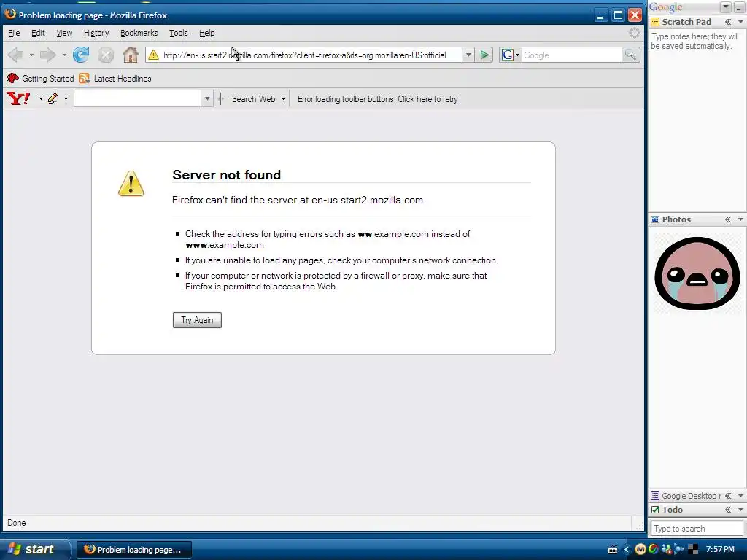Click the Photos gadget icon

pos(655,219)
